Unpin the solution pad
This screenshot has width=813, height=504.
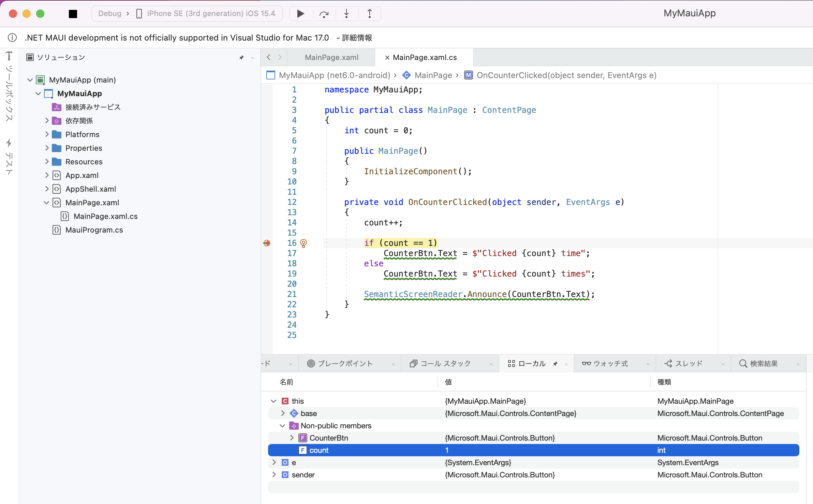point(242,57)
